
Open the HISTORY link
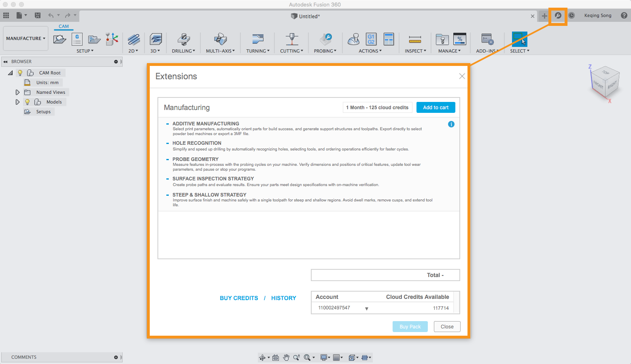tap(284, 298)
